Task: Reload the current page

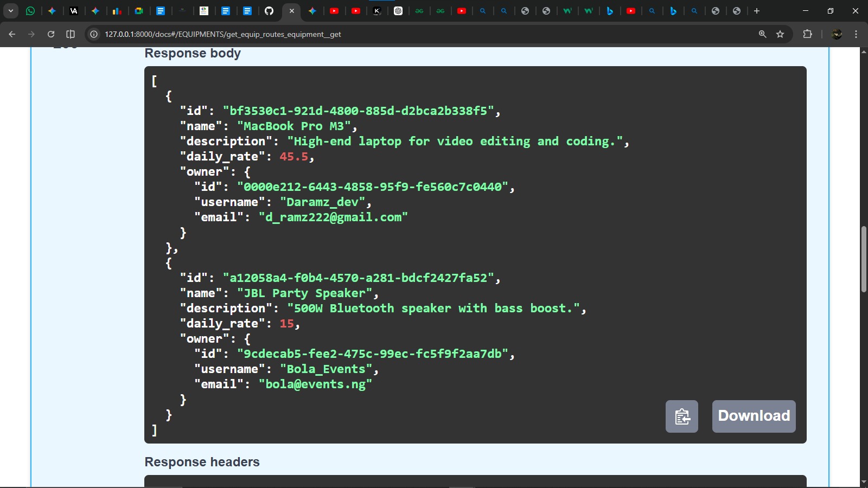Action: pyautogui.click(x=51, y=34)
